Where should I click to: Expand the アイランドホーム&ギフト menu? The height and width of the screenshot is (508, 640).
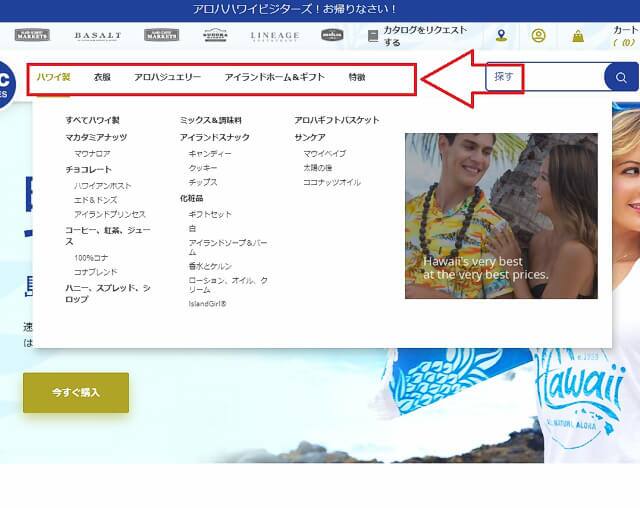click(x=274, y=77)
